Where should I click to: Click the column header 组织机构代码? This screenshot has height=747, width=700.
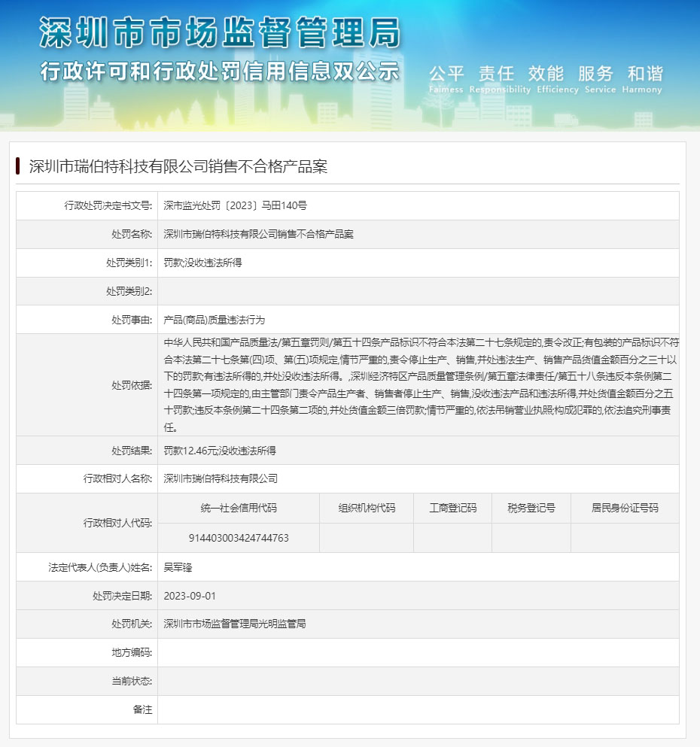[367, 508]
